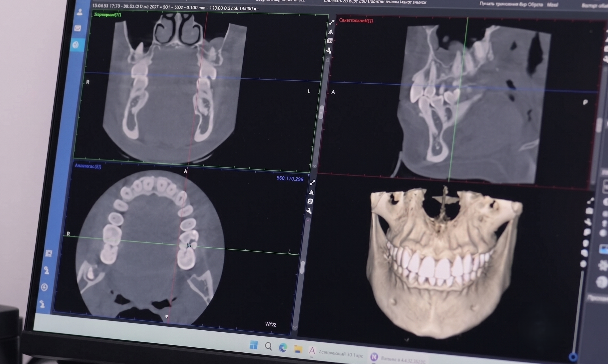The image size is (608, 364).
Task: Click the scan info line with 0.100 mm
Action: [176, 7]
